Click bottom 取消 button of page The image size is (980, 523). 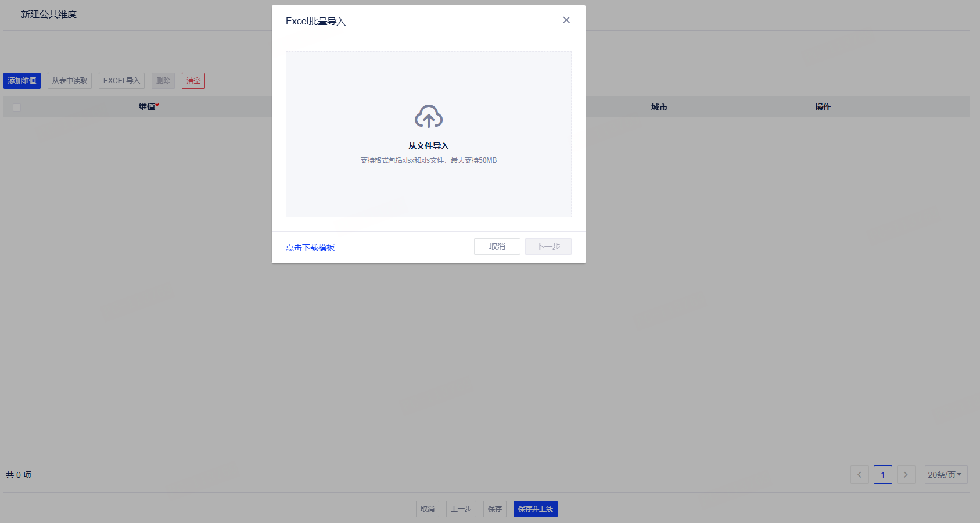pos(428,509)
